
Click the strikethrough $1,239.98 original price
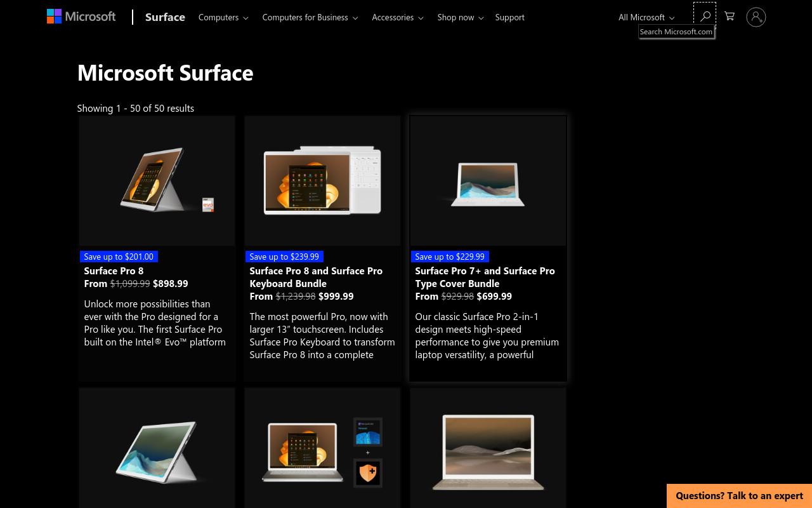pos(296,296)
